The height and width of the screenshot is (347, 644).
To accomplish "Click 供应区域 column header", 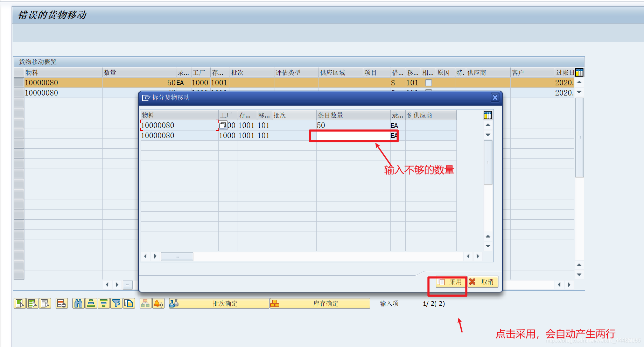I will click(x=341, y=72).
